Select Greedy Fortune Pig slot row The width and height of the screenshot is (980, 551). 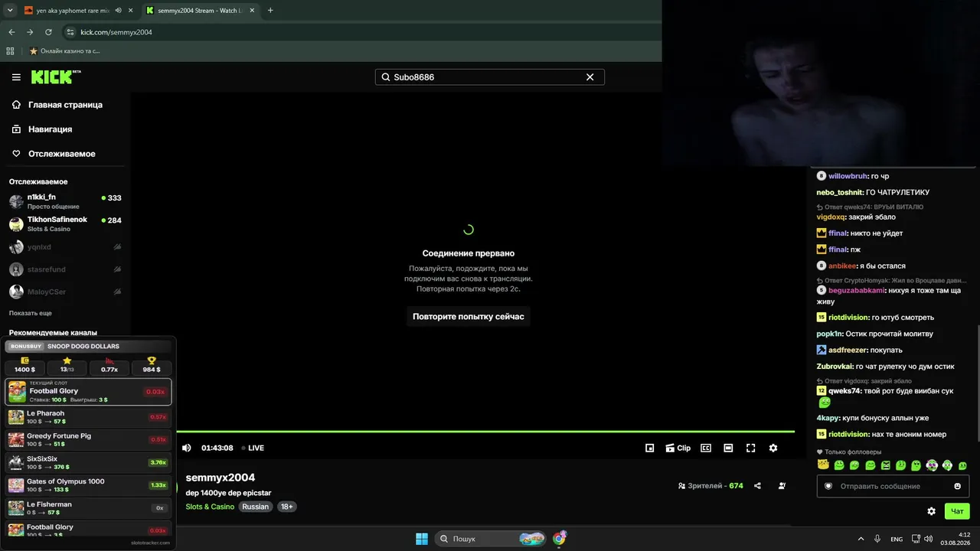[x=88, y=440]
